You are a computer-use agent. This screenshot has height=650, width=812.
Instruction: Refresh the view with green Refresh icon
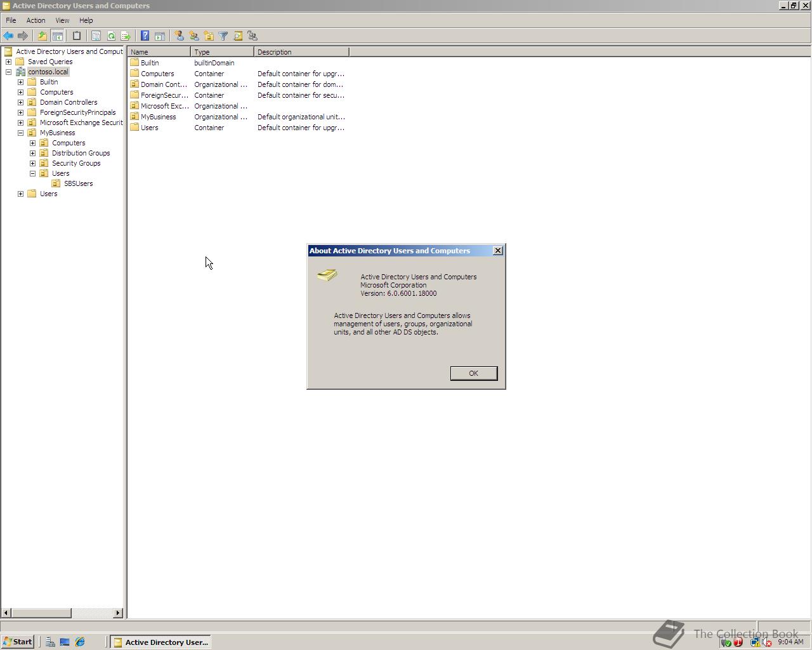111,36
